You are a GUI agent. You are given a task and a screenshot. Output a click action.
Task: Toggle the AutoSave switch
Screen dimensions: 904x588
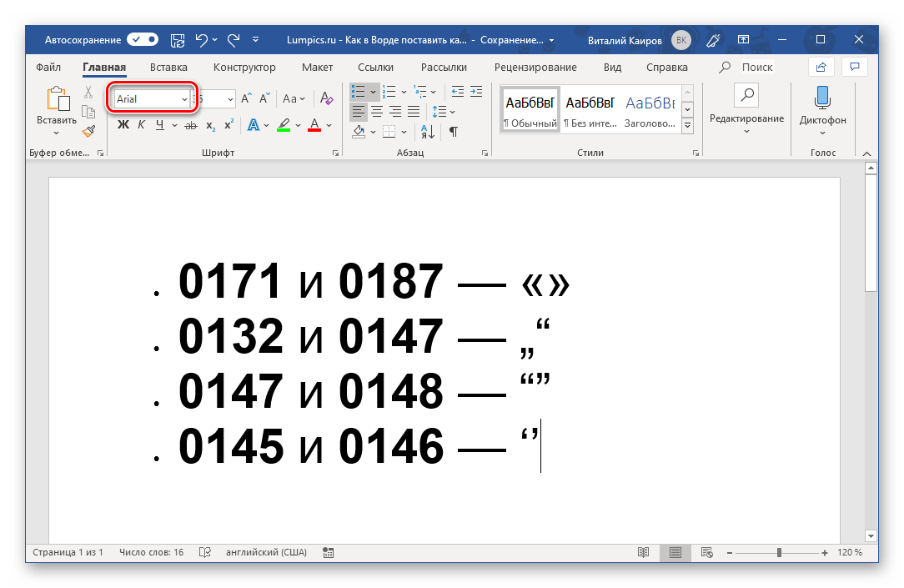[143, 39]
